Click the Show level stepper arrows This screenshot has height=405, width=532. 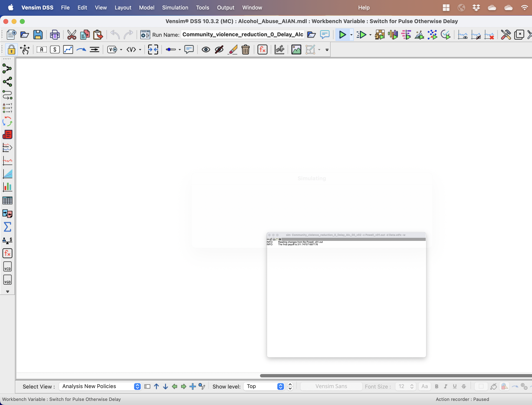(290, 386)
